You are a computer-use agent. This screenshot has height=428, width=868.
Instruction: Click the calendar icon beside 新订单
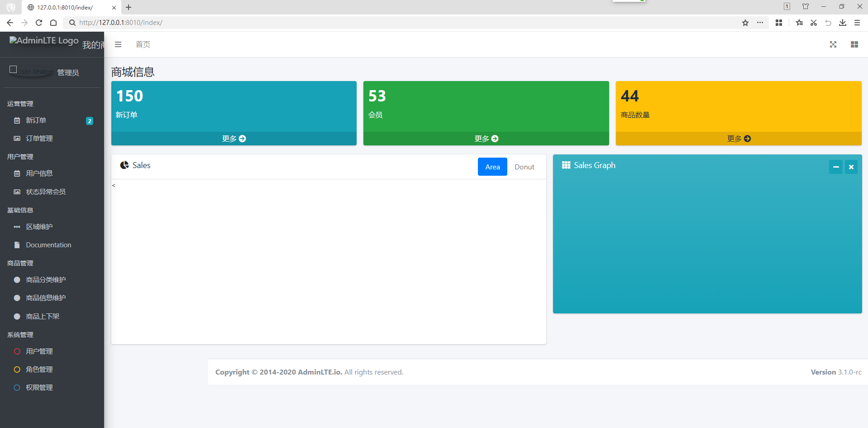[x=17, y=120]
